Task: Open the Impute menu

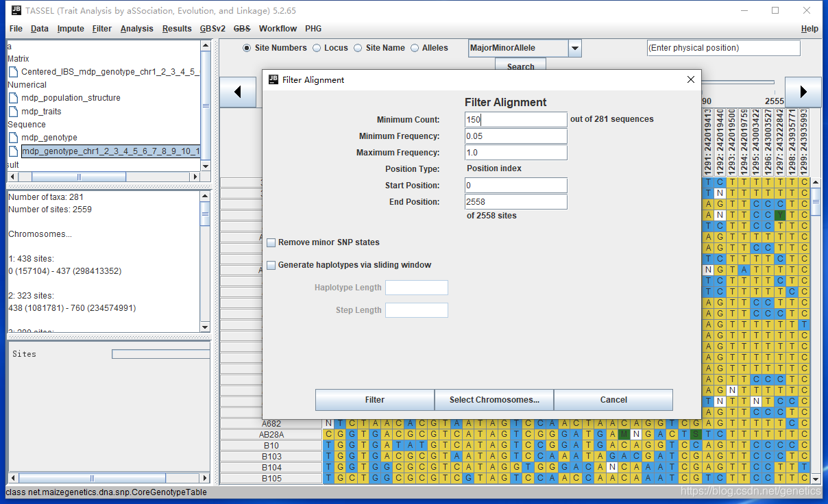Action: click(71, 29)
